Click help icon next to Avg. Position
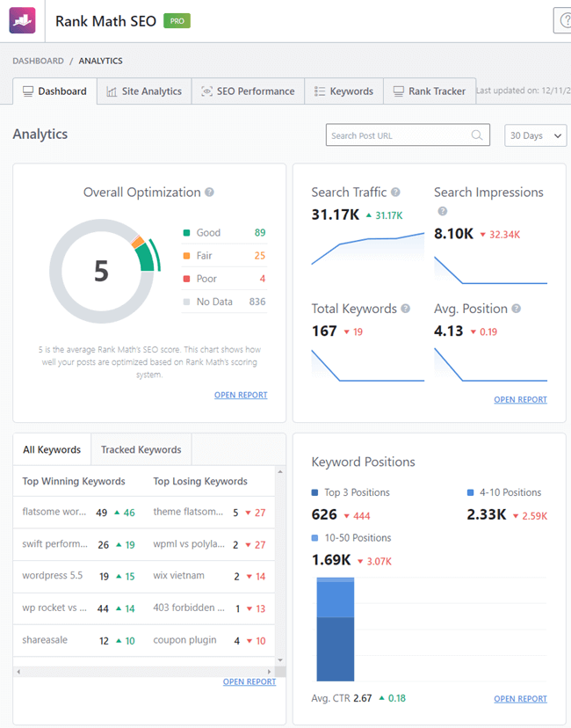 (x=517, y=309)
